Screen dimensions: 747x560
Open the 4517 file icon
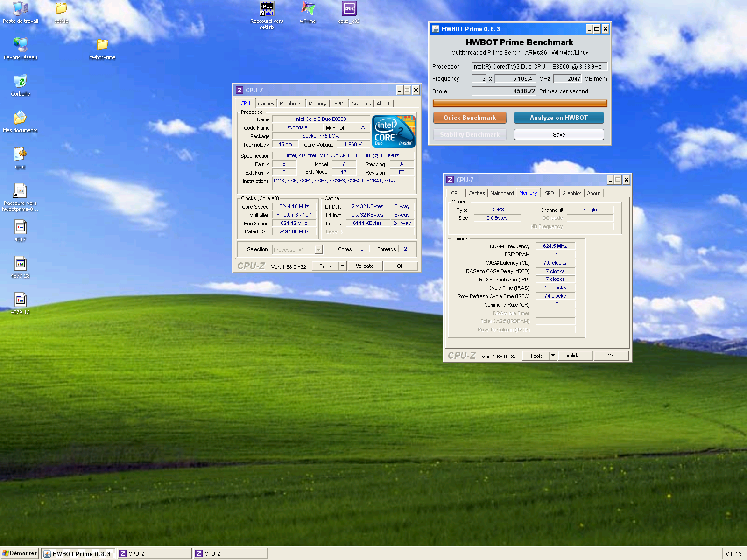(x=21, y=231)
